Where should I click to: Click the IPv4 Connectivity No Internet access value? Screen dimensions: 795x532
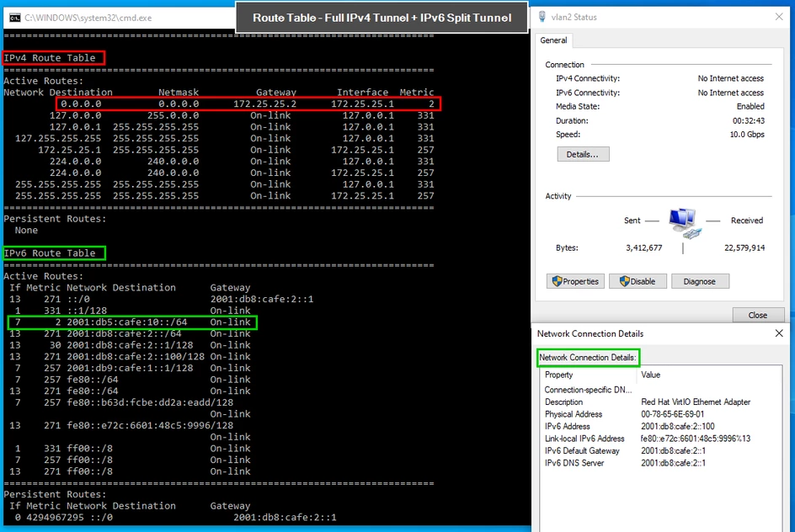pos(731,78)
